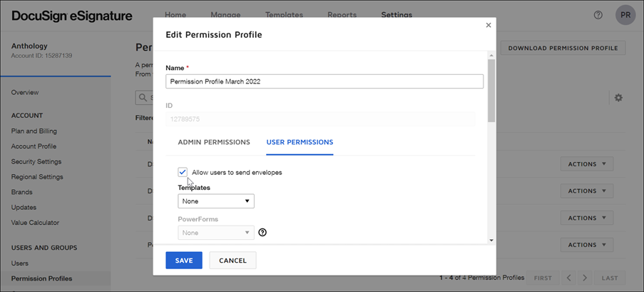Open the PR user avatar menu
Image resolution: width=644 pixels, height=292 pixels.
coord(625,15)
